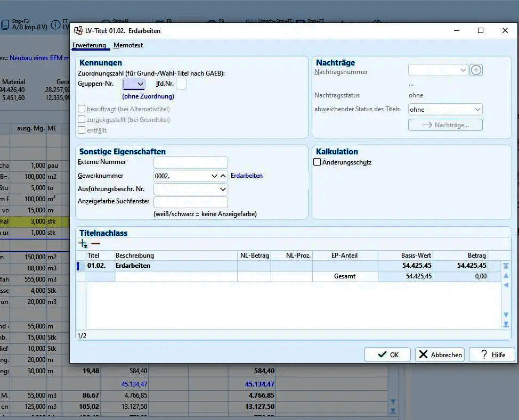Add a new Nachtragsnummer with plus icon

tap(476, 70)
